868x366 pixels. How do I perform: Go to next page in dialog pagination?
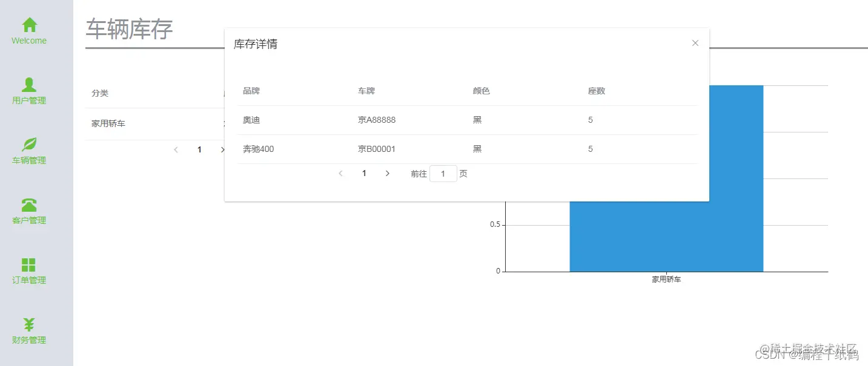click(x=388, y=174)
